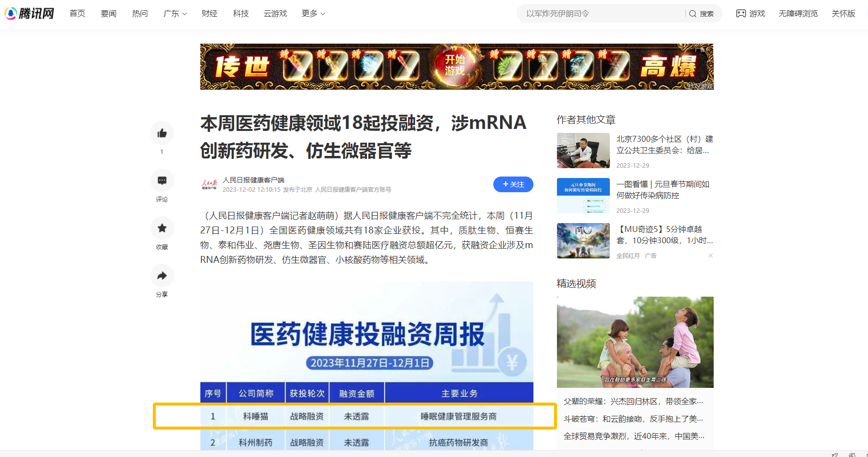Open the 一图看懂 元旦春节 article link
The width and height of the screenshot is (868, 457).
662,190
